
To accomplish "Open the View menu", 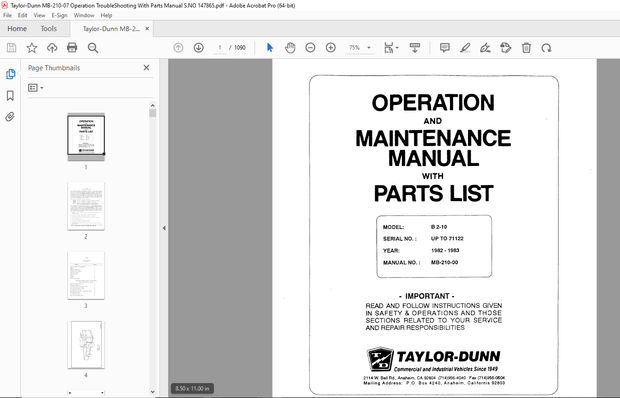I will click(39, 15).
